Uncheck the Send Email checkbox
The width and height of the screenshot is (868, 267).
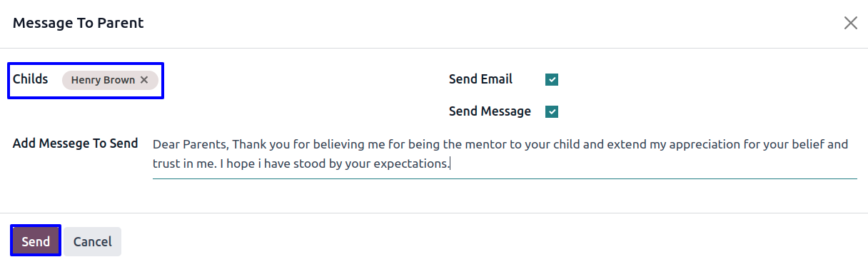[552, 79]
